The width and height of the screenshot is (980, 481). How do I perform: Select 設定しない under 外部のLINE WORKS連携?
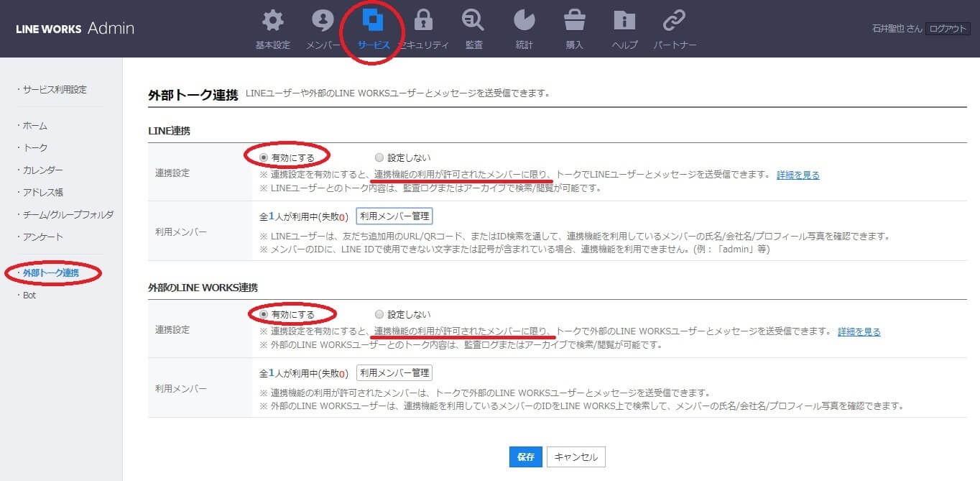(379, 314)
